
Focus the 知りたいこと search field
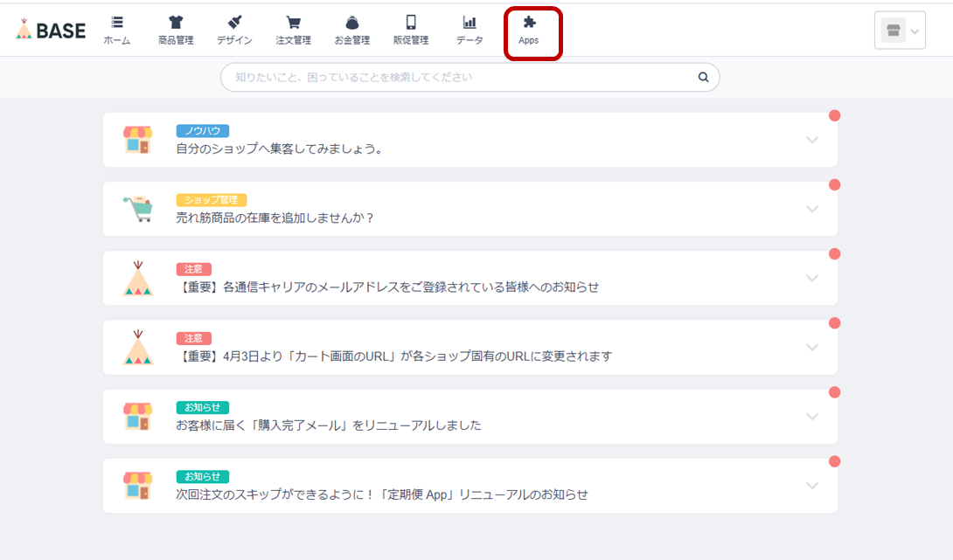[470, 77]
